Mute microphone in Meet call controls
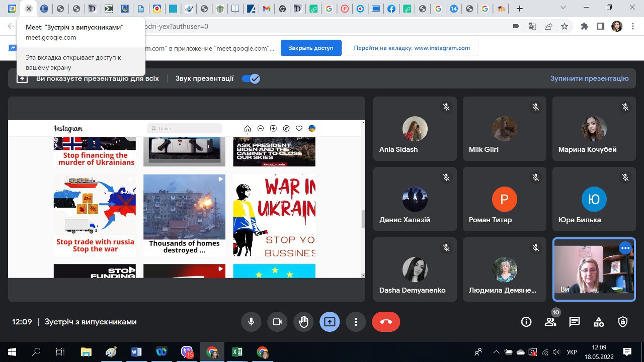This screenshot has width=644, height=362. pos(251,322)
